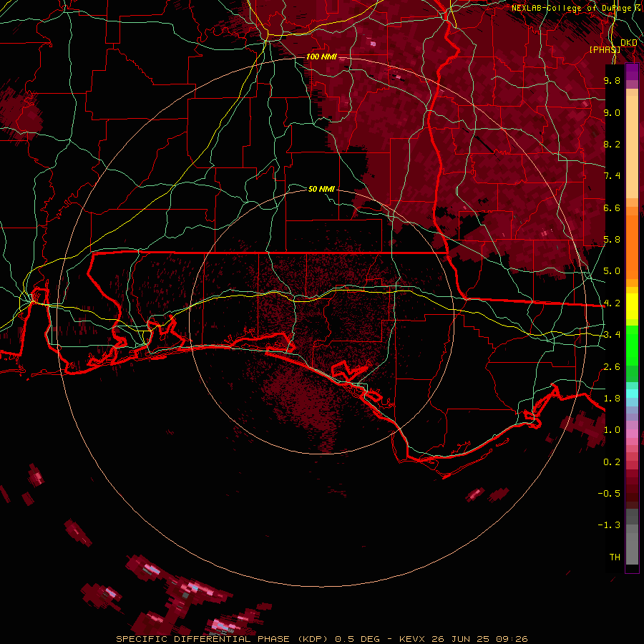This screenshot has width=644, height=644.
Task: Click the 0.2 value on color scale
Action: 612,462
